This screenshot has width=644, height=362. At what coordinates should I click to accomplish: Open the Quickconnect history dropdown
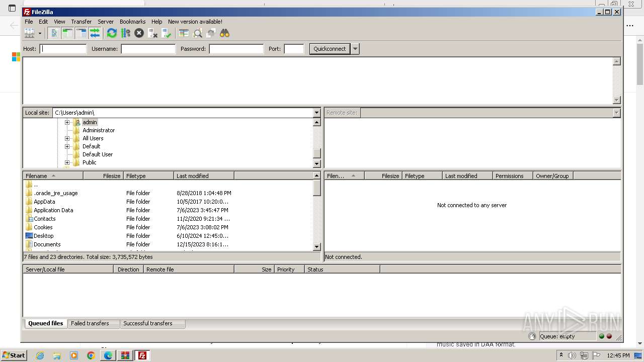click(355, 49)
